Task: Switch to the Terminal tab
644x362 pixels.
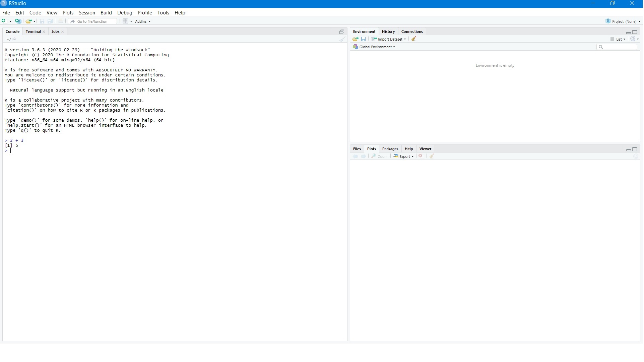Action: (x=33, y=32)
